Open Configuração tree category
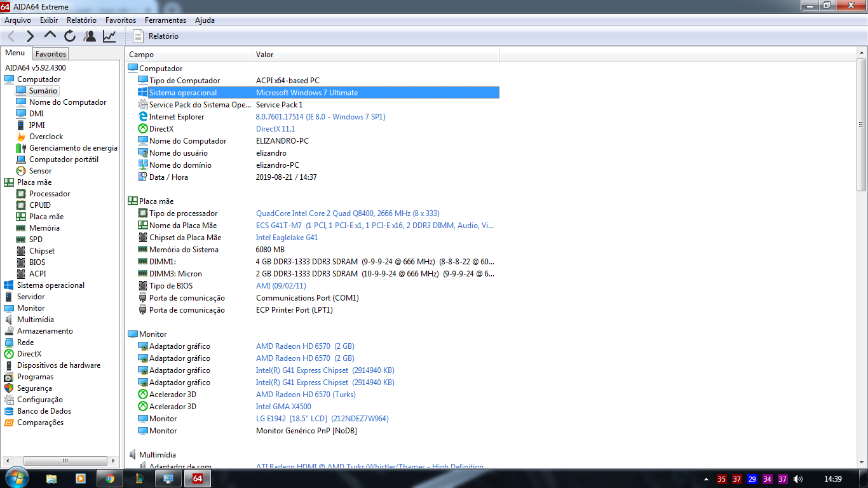This screenshot has width=868, height=488. coord(40,400)
